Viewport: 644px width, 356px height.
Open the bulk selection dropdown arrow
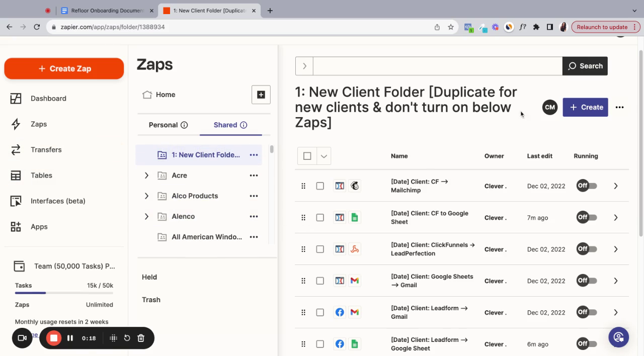click(324, 156)
